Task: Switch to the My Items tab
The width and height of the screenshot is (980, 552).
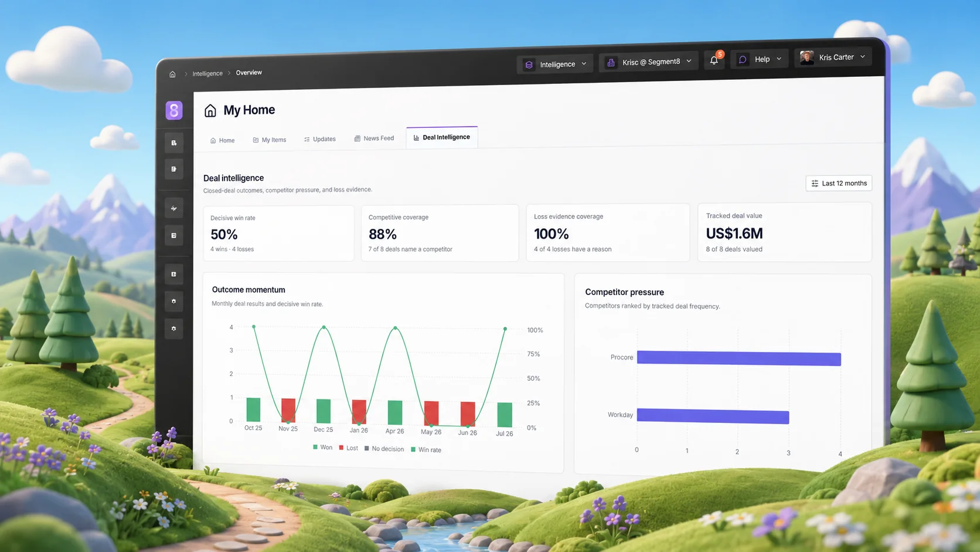Action: 270,140
